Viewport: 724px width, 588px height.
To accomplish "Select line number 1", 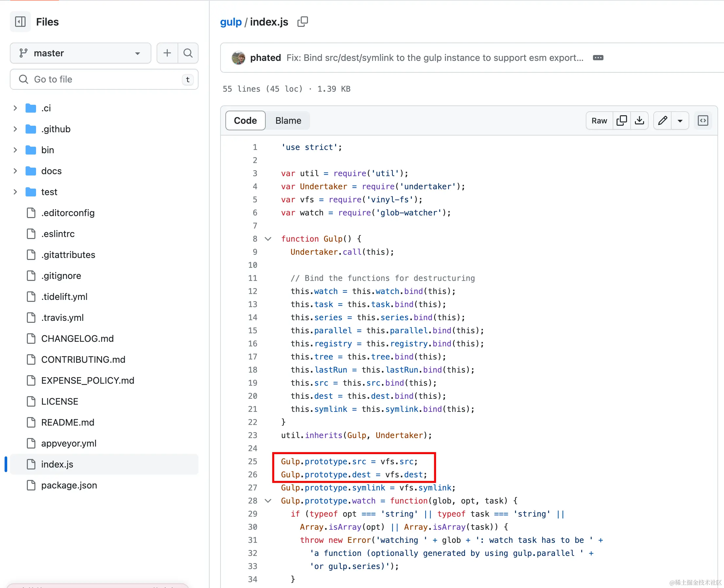I will [255, 147].
